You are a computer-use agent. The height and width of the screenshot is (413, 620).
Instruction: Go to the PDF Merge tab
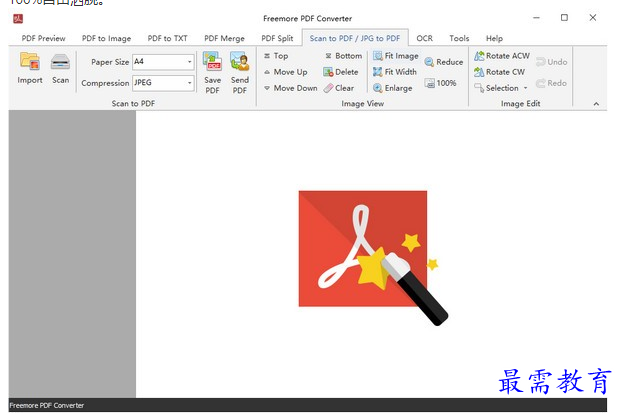tap(224, 38)
